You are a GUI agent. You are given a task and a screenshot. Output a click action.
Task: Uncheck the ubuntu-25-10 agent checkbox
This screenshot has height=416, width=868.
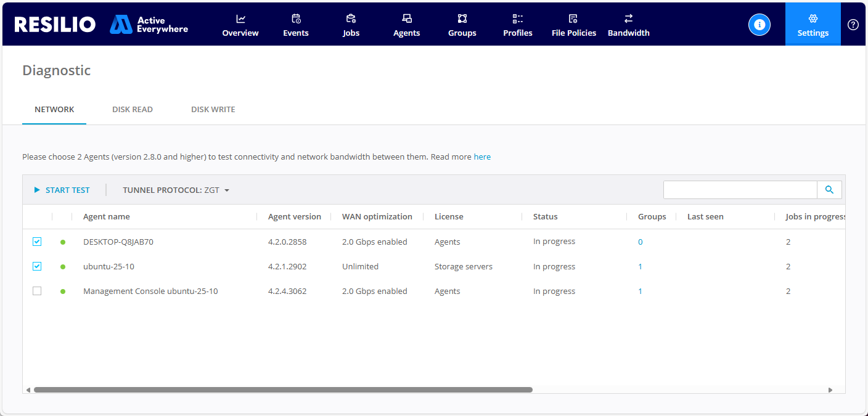tap(37, 266)
